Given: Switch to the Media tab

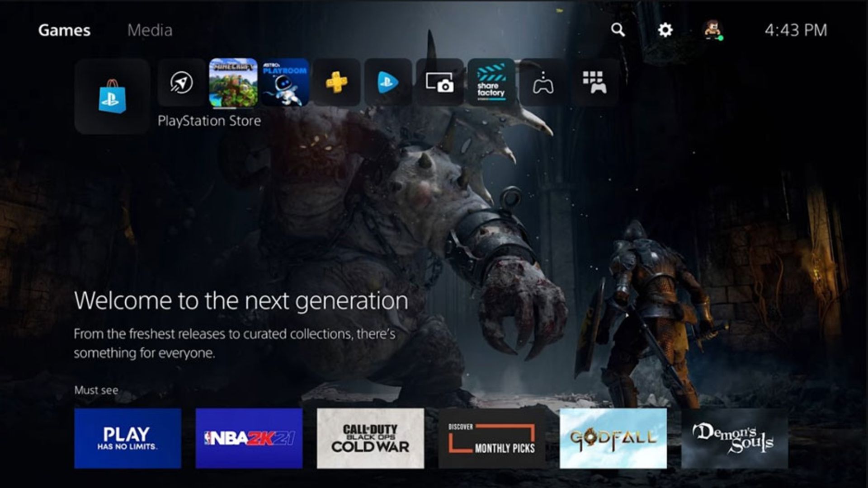Looking at the screenshot, I should click(x=150, y=30).
